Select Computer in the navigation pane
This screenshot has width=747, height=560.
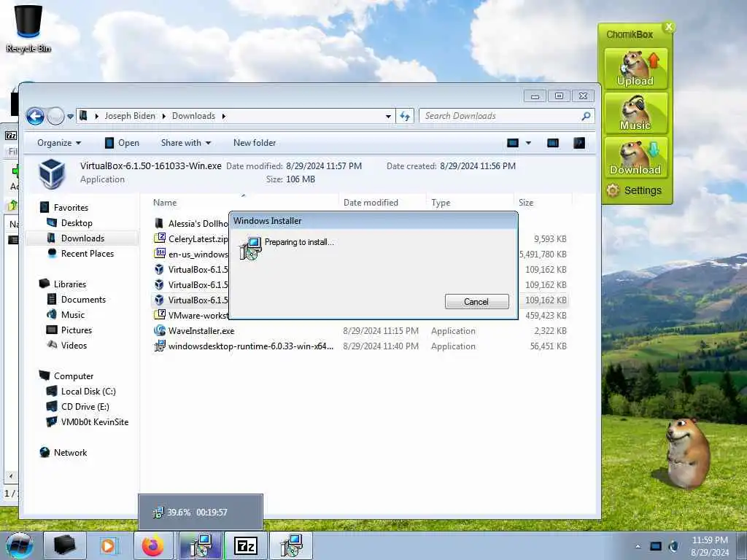74,376
